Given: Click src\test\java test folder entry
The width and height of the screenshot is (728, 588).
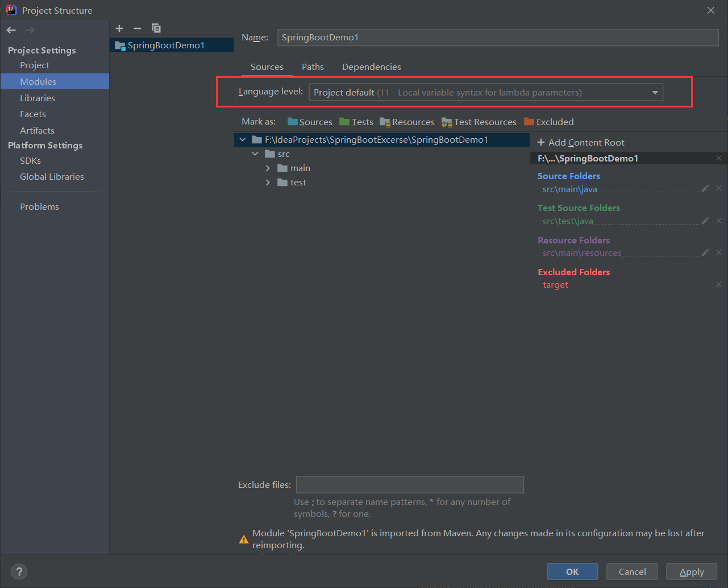Looking at the screenshot, I should point(568,221).
